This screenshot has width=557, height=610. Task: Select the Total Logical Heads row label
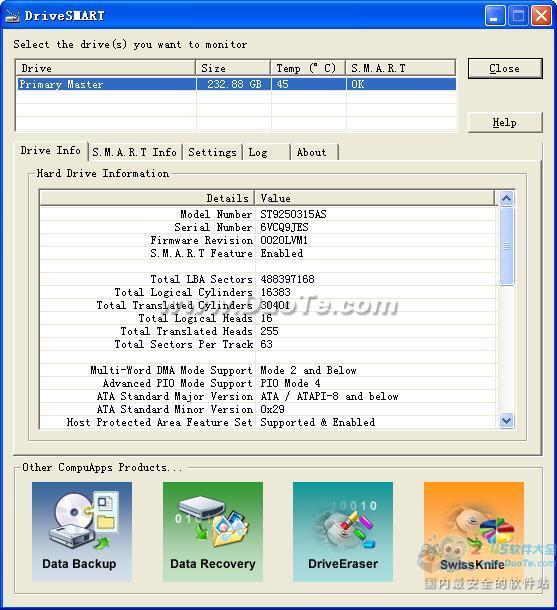pyautogui.click(x=196, y=318)
